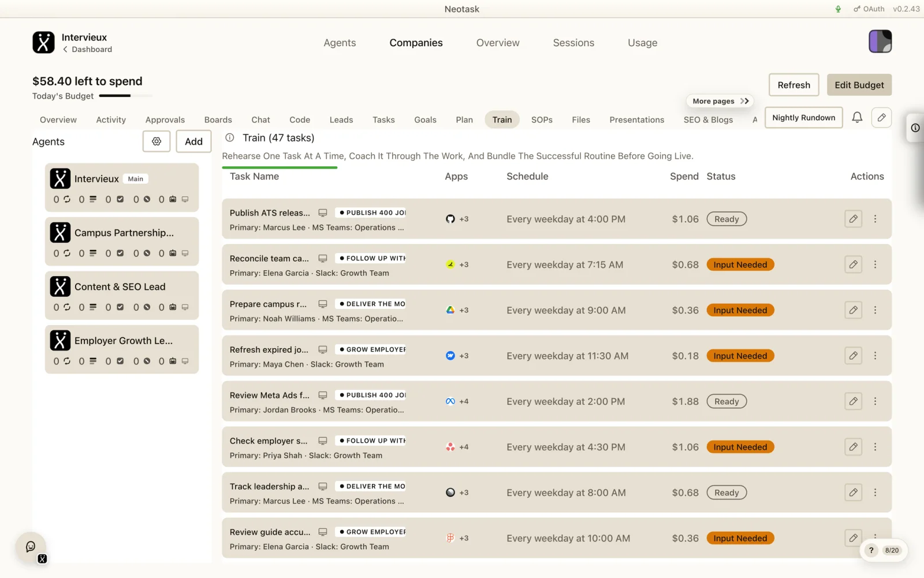Screen dimensions: 924x578
Task: Switch to the Tasks tab
Action: coord(383,120)
